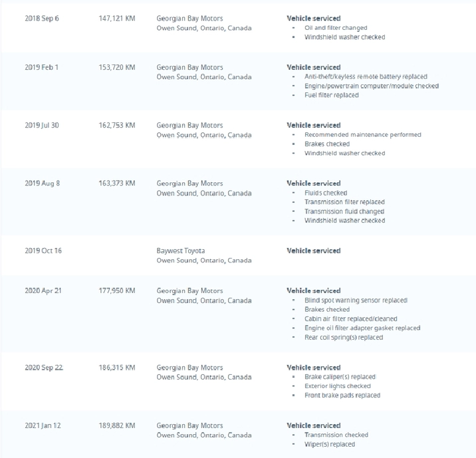Select the 2019 Jul 30 date

pyautogui.click(x=42, y=125)
